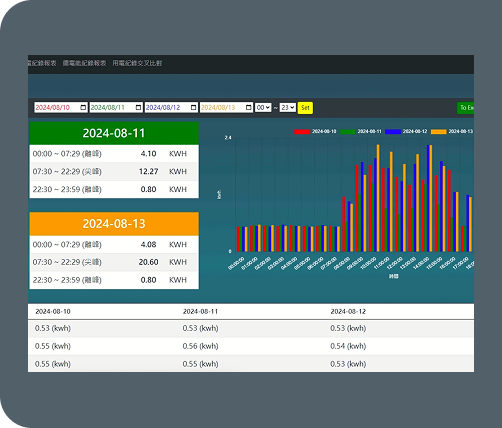Click the red bar at 08:00:00

click(x=344, y=224)
